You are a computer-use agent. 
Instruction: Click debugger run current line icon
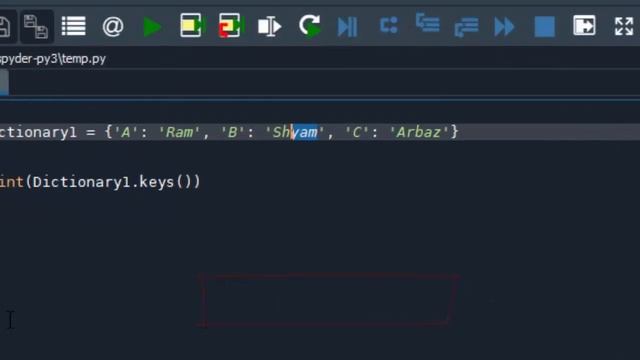tap(389, 25)
